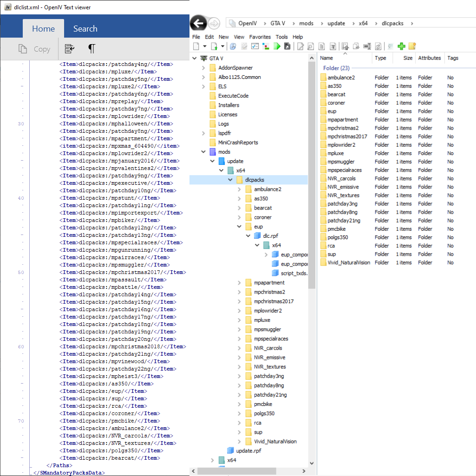Screen dimensions: 476x476
Task: Click the new folder icon with star
Action: [x=412, y=46]
